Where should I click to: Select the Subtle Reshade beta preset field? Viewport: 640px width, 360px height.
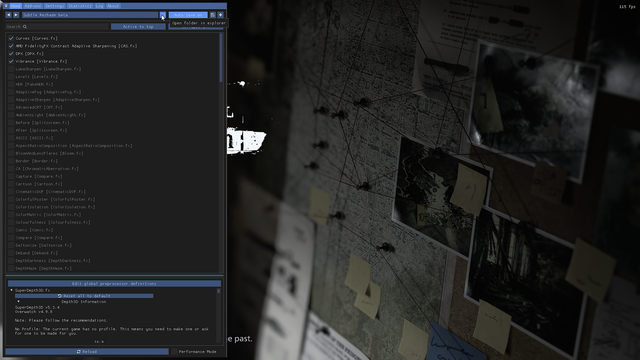(90, 15)
